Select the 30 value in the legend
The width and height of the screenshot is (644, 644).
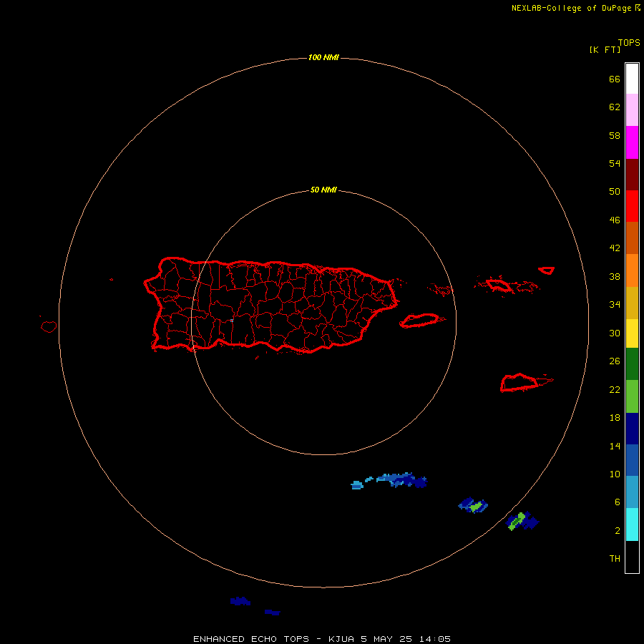click(615, 333)
